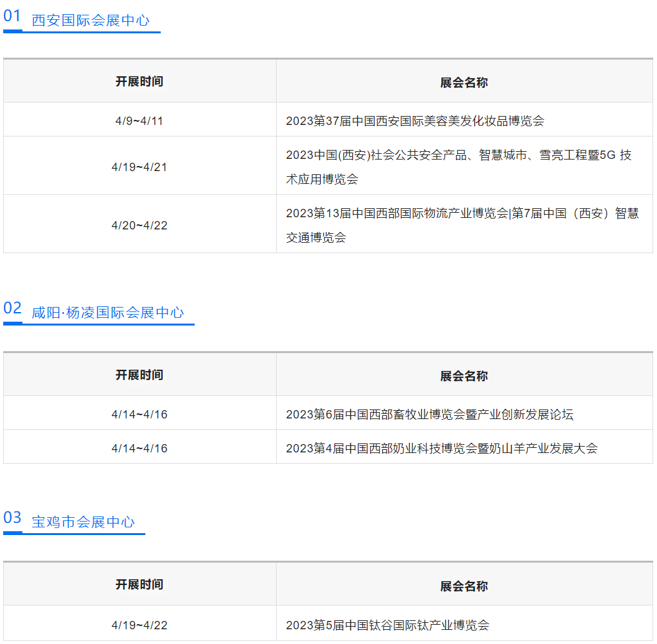Click 展会名称 header in 宝鸡 table
This screenshot has width=657, height=644.
(464, 586)
